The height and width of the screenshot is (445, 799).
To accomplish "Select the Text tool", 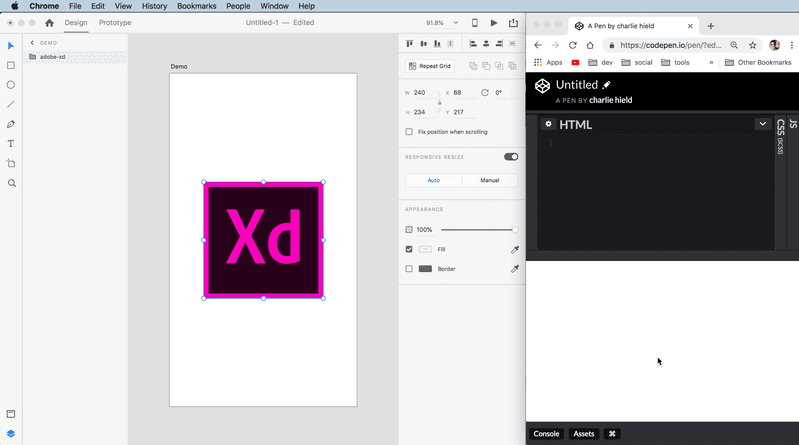I will (x=11, y=144).
